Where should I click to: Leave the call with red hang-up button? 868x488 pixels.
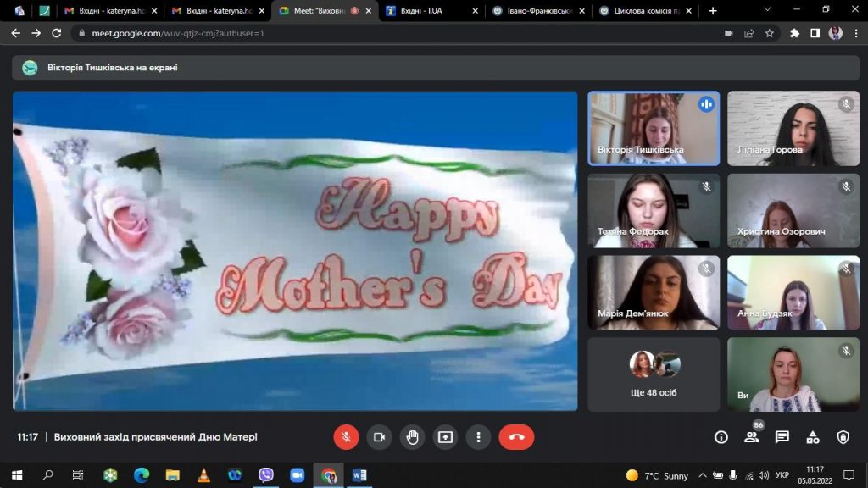click(516, 437)
